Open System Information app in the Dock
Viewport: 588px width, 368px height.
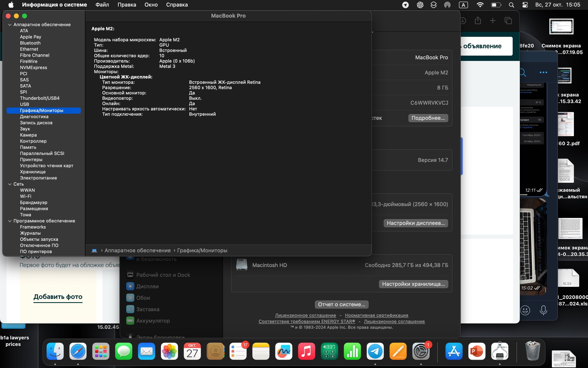coord(500,351)
